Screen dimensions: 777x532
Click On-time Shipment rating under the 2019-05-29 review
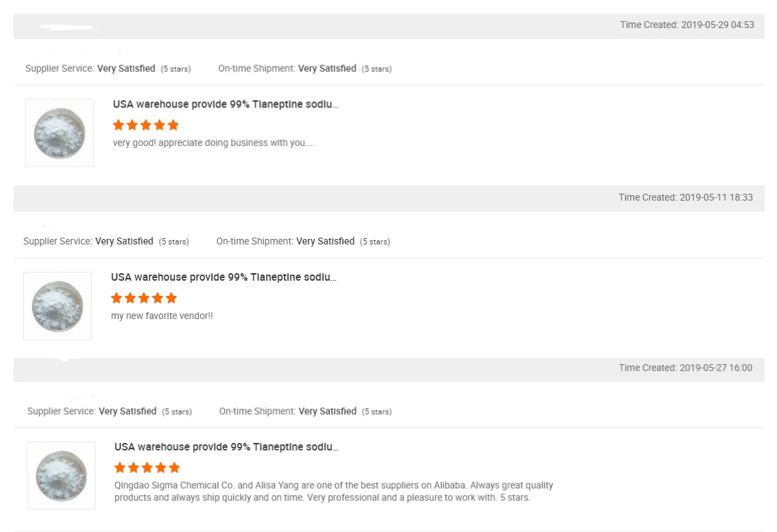305,68
